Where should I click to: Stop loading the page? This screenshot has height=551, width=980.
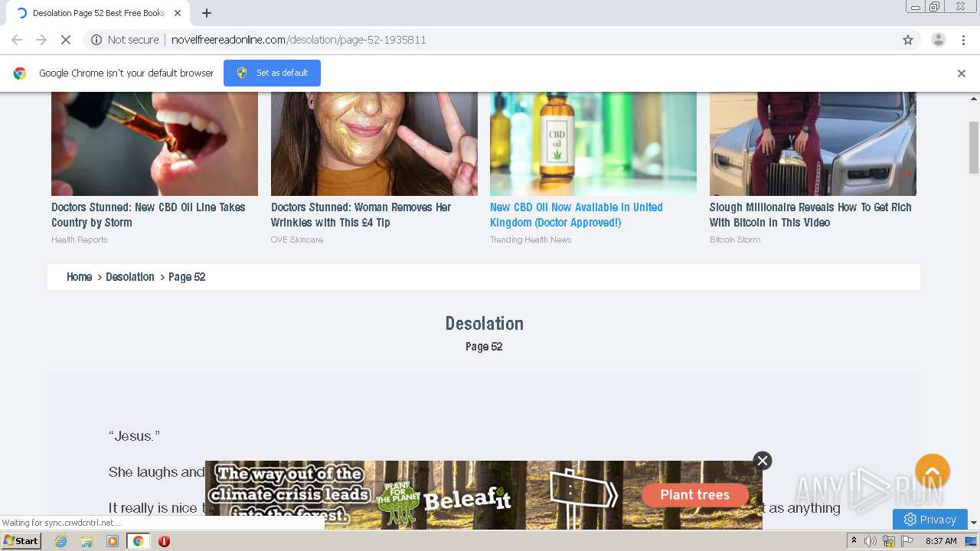(66, 40)
